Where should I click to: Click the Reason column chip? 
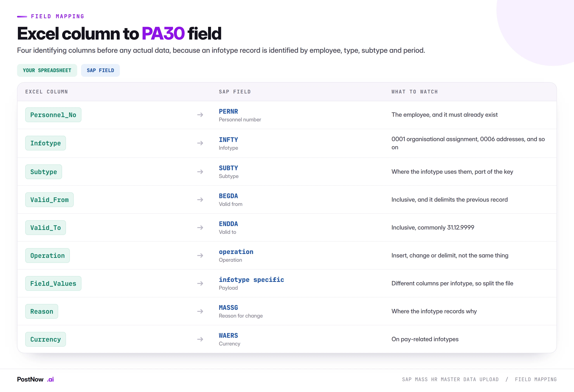point(41,311)
